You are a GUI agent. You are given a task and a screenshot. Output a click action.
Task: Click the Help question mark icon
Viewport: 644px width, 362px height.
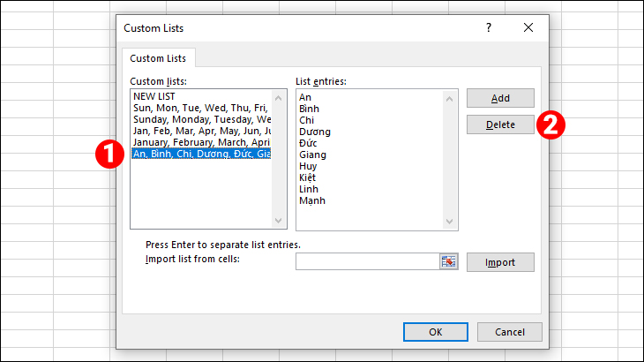[x=489, y=28]
